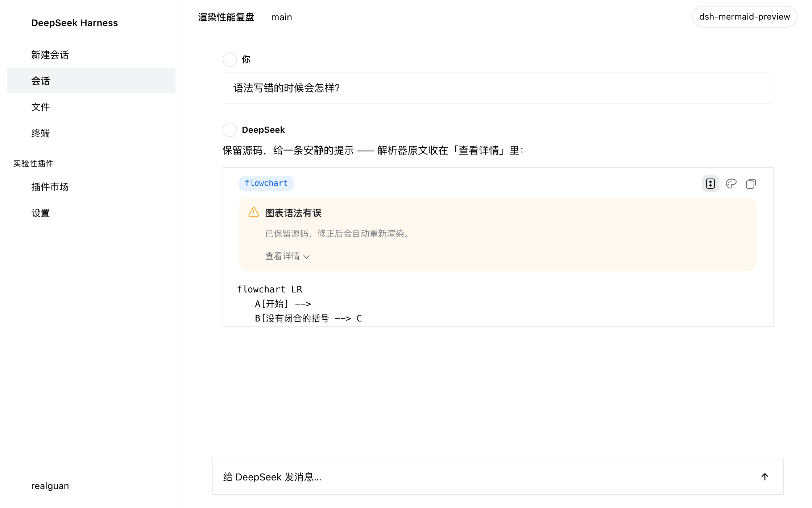
Task: Click the realguan account name
Action: pyautogui.click(x=50, y=486)
